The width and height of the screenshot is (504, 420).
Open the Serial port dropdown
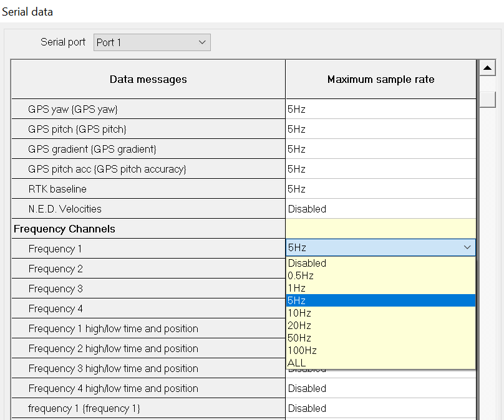point(152,42)
